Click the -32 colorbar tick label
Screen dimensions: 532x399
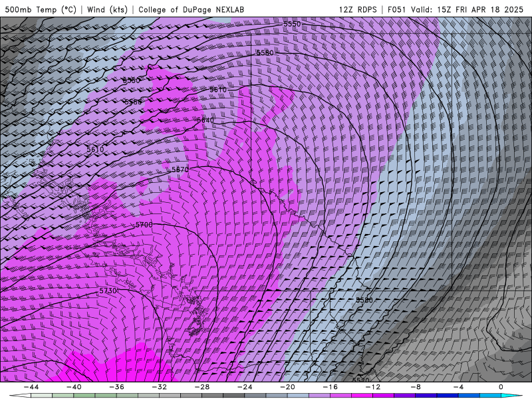159,387
